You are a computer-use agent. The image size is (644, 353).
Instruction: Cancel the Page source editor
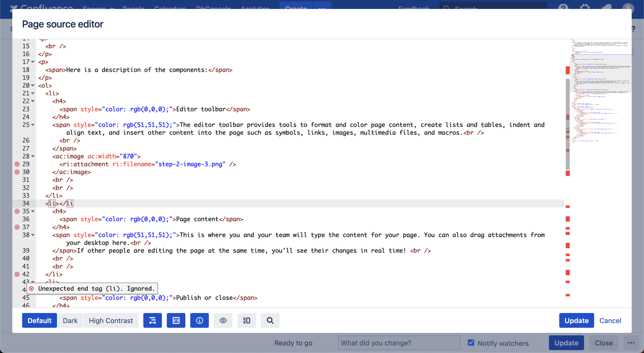pos(610,320)
